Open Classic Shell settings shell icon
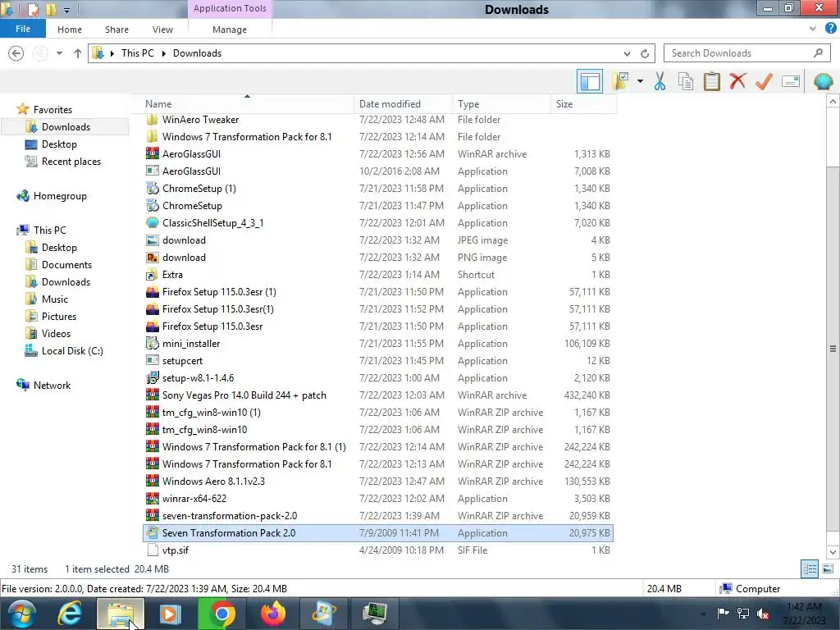This screenshot has width=840, height=630. click(824, 81)
